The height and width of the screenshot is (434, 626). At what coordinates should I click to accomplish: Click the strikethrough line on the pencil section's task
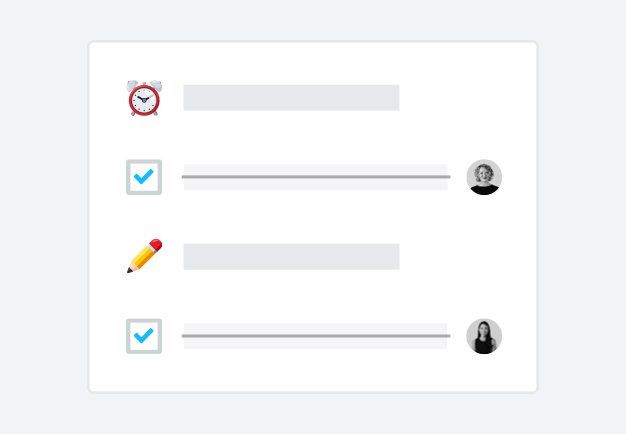(x=315, y=336)
